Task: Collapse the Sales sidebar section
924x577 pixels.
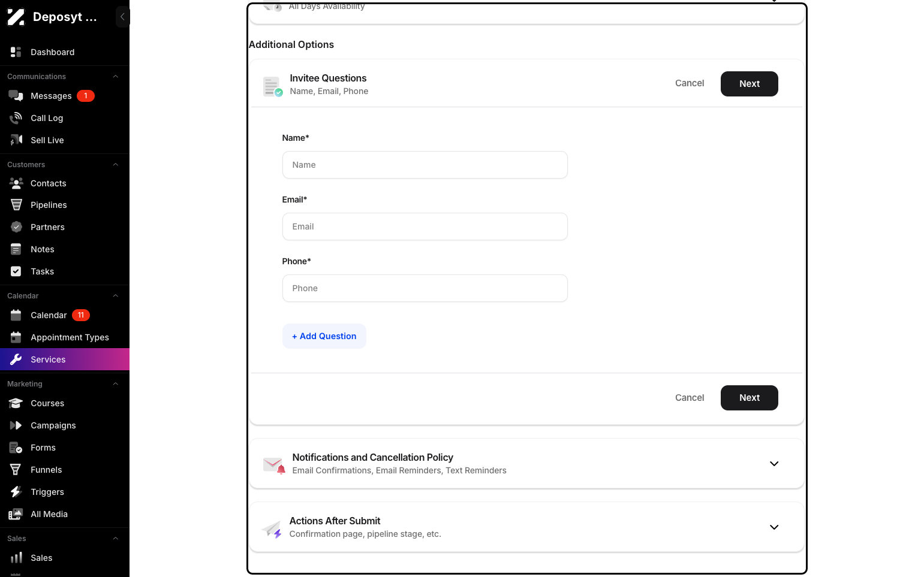Action: click(x=116, y=539)
